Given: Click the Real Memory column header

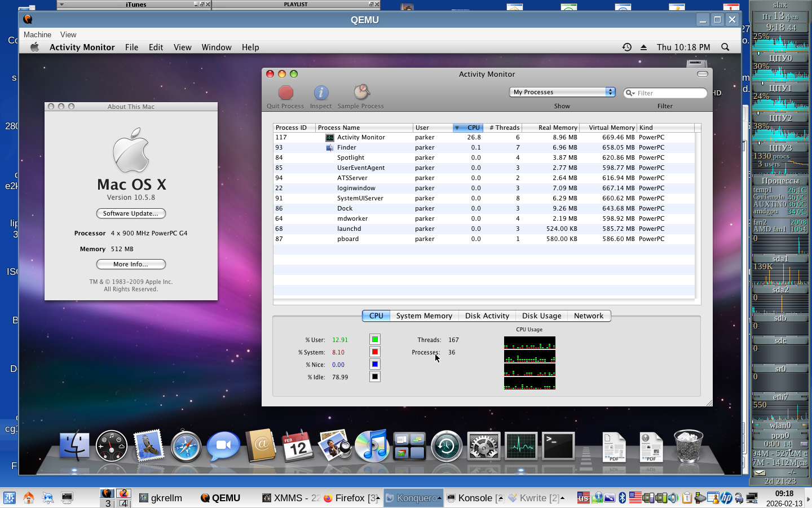Looking at the screenshot, I should (x=551, y=128).
